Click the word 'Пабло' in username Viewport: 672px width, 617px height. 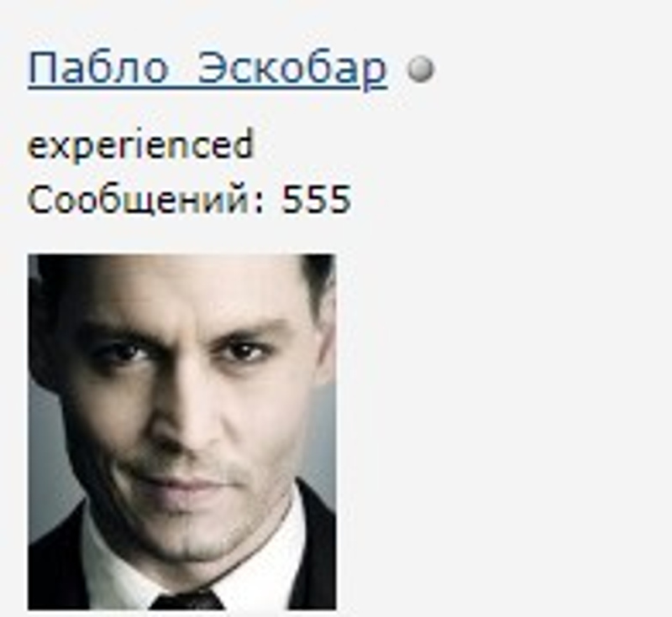(x=97, y=69)
